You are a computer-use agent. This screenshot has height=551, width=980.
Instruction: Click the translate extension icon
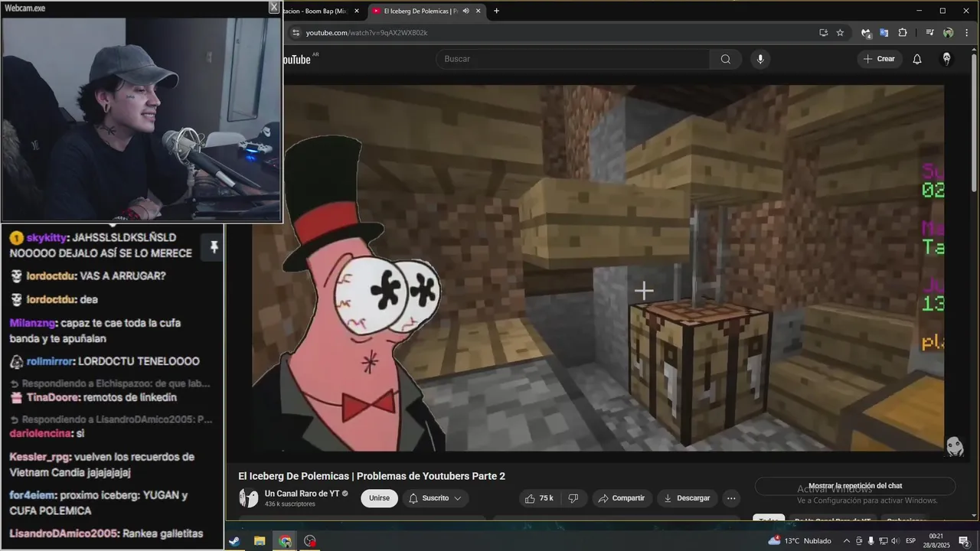click(884, 33)
